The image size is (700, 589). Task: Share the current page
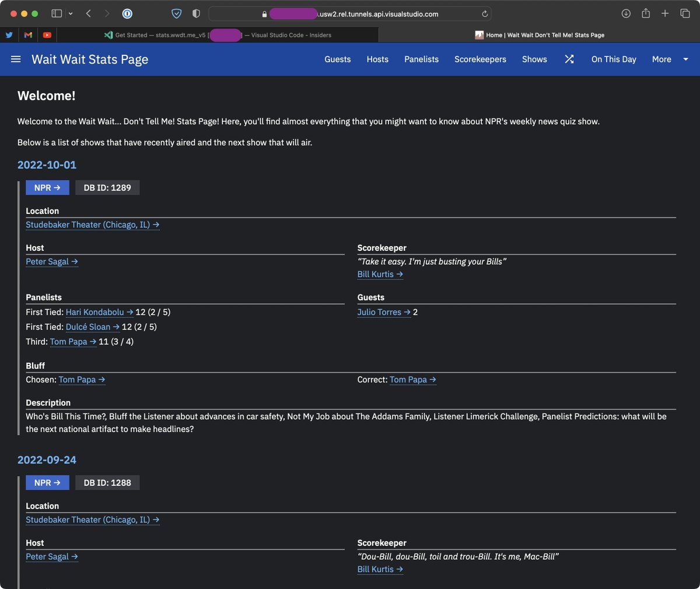pyautogui.click(x=646, y=13)
